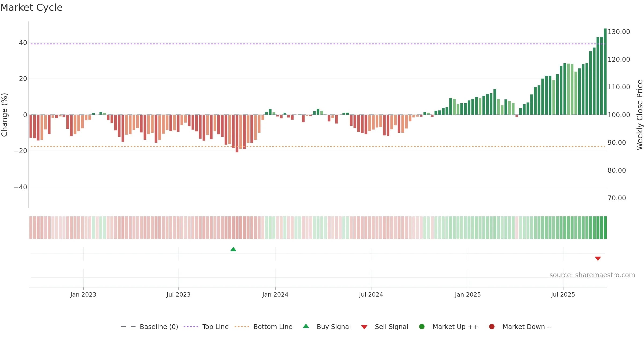Screen dimensions: 644x362
Task: Click the source: sharemaestro.com text
Action: 592,275
